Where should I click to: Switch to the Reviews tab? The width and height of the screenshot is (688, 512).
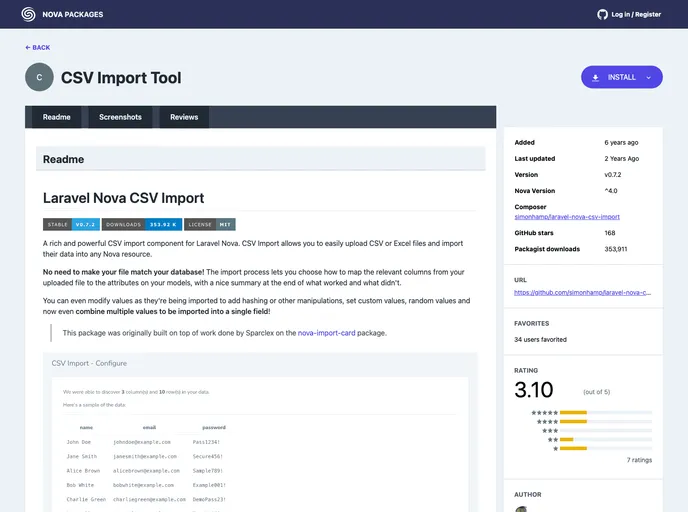(x=184, y=117)
